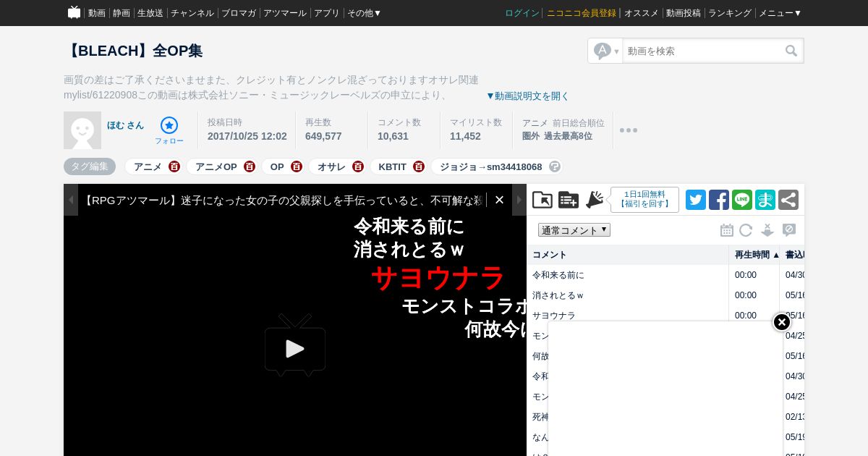
Task: Open オススメ link
Action: pos(642,13)
